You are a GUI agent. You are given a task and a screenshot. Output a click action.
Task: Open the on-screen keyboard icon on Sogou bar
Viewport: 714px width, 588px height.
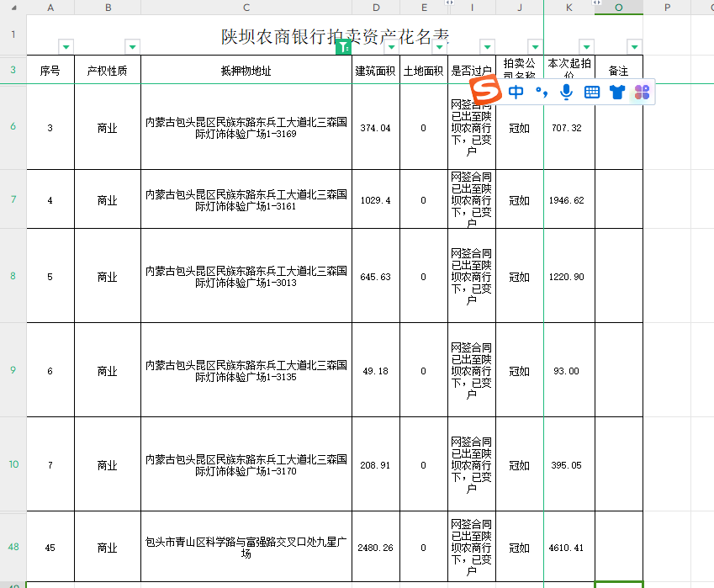click(591, 91)
